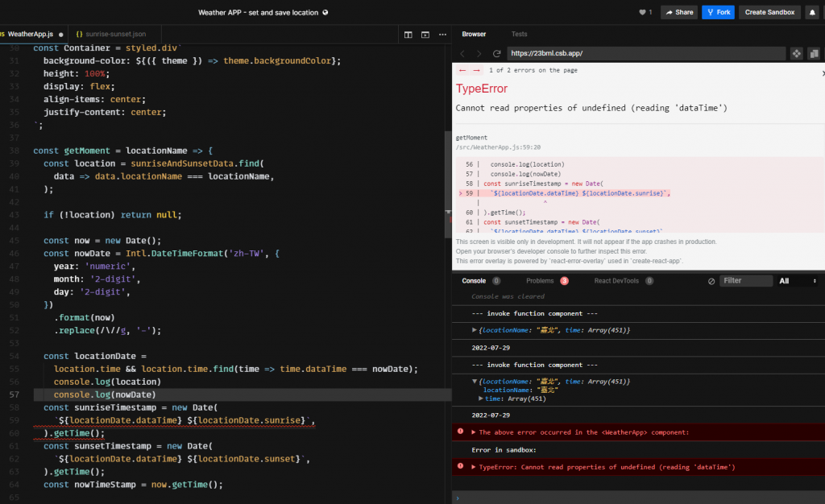Click error icon on WeatherApp component message
825x504 pixels.
coord(460,432)
